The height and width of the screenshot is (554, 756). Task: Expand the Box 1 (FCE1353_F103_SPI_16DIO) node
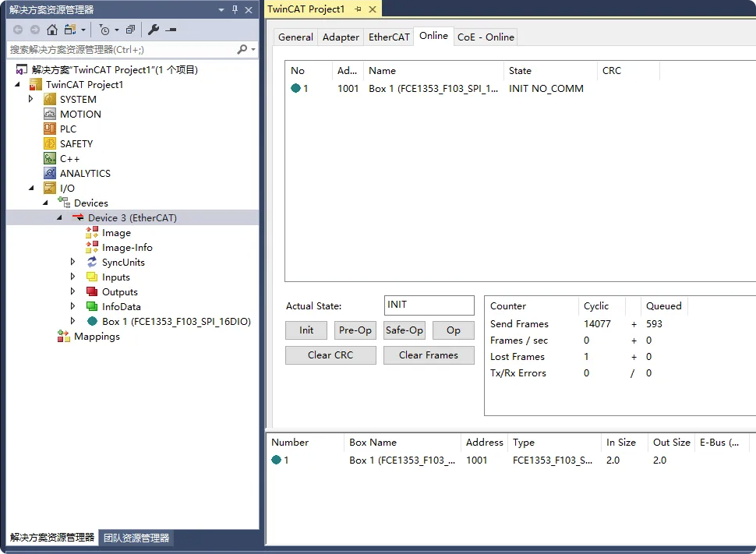pyautogui.click(x=72, y=321)
